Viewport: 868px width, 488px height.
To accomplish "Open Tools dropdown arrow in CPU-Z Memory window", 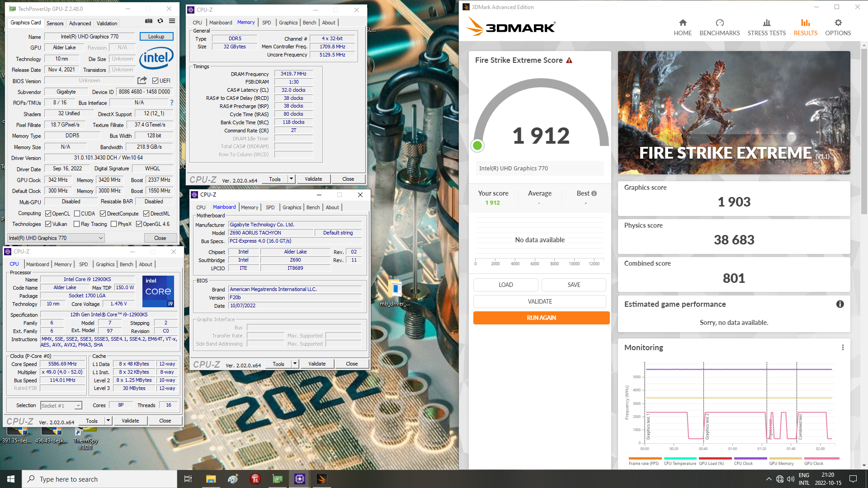I will pos(291,179).
